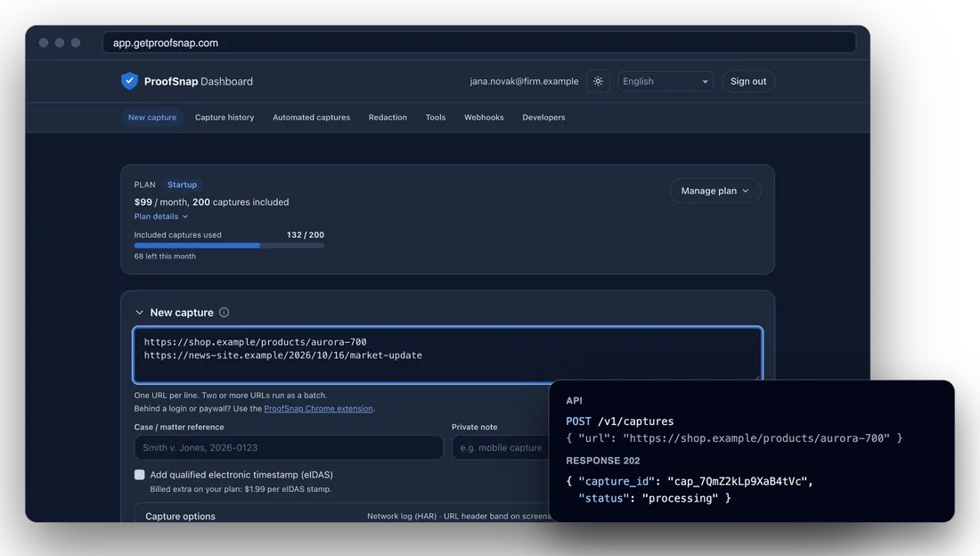Click the API request url JSON line
The height and width of the screenshot is (556, 980).
[x=734, y=438]
